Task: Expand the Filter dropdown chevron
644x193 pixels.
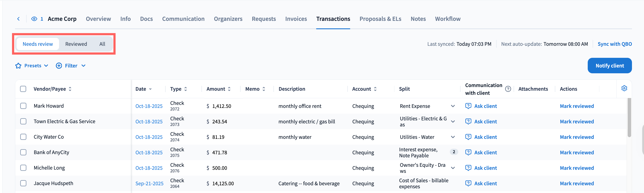Action: [x=84, y=66]
